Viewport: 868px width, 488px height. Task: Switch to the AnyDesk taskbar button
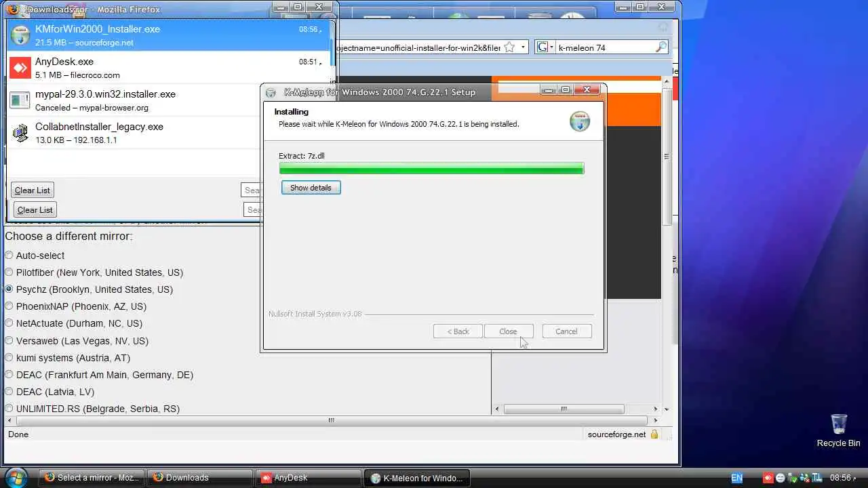tap(309, 478)
